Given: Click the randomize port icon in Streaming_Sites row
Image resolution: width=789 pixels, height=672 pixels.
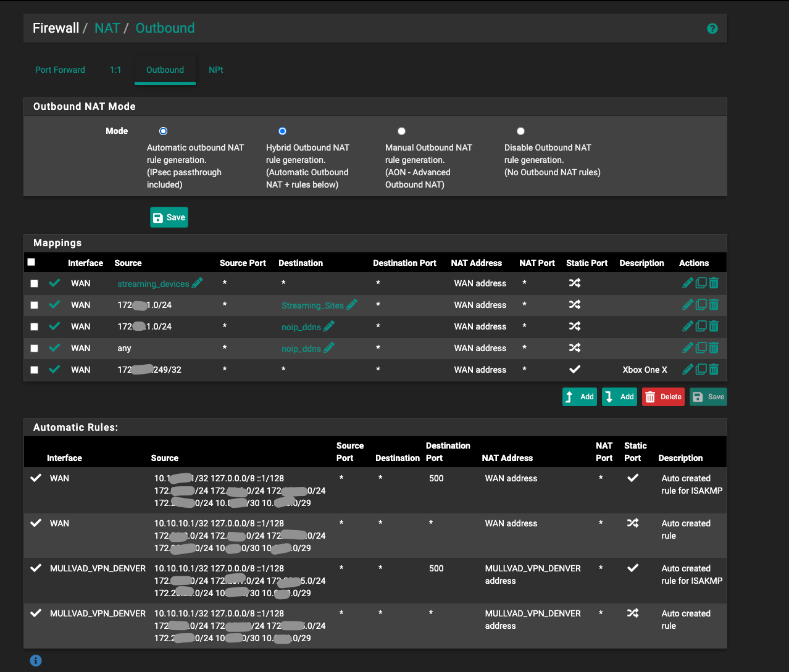Looking at the screenshot, I should pyautogui.click(x=575, y=305).
